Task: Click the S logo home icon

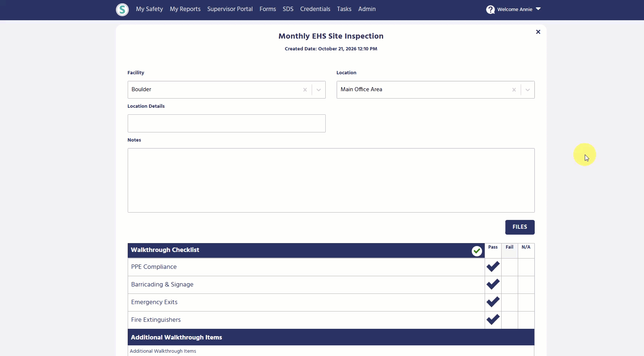Action: (x=122, y=10)
